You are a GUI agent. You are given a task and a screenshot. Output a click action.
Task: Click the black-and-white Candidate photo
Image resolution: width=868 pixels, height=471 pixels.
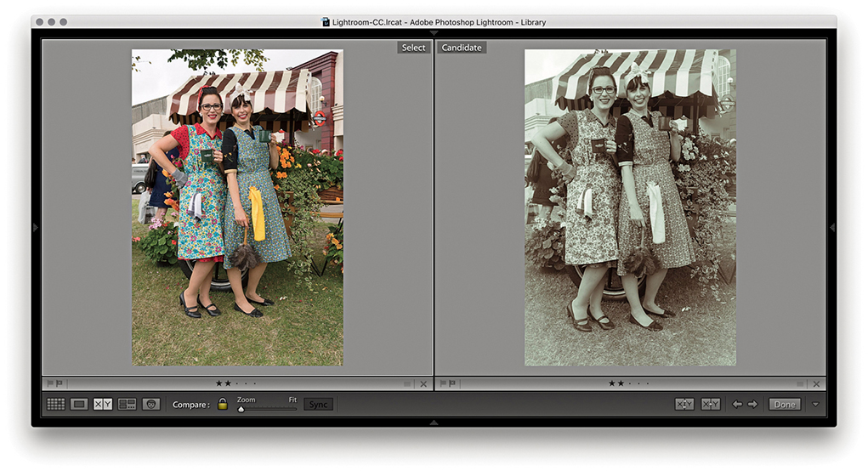tap(630, 207)
